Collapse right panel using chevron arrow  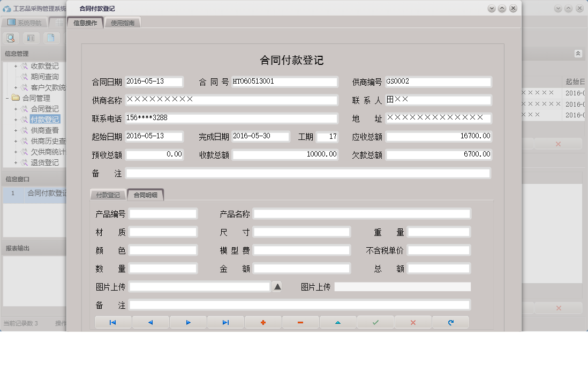point(578,54)
